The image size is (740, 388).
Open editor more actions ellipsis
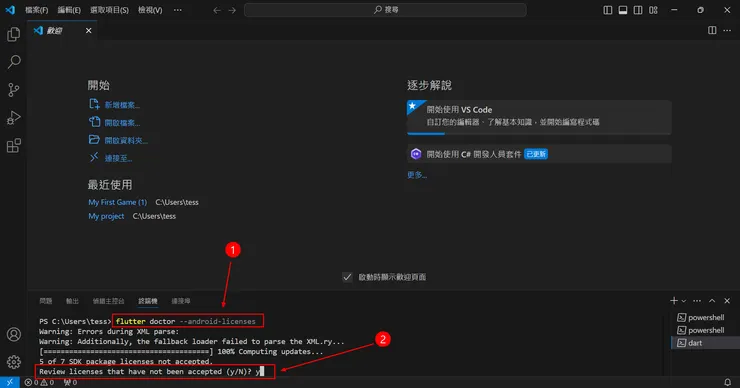pyautogui.click(x=727, y=30)
